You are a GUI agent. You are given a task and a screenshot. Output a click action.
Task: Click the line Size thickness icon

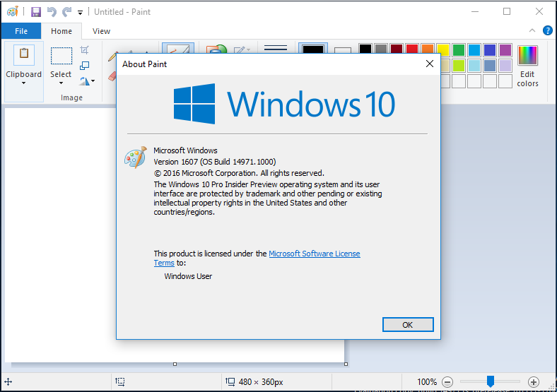pos(276,48)
